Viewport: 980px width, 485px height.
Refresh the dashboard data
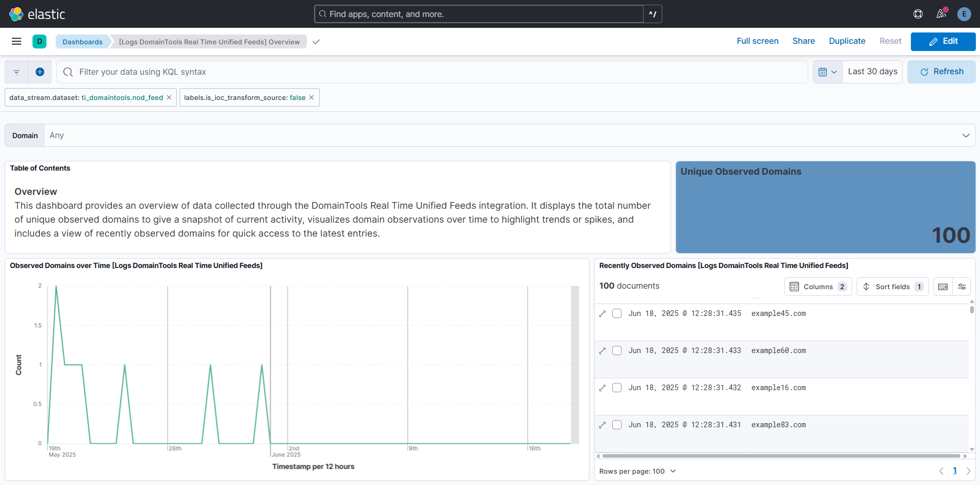pyautogui.click(x=941, y=72)
